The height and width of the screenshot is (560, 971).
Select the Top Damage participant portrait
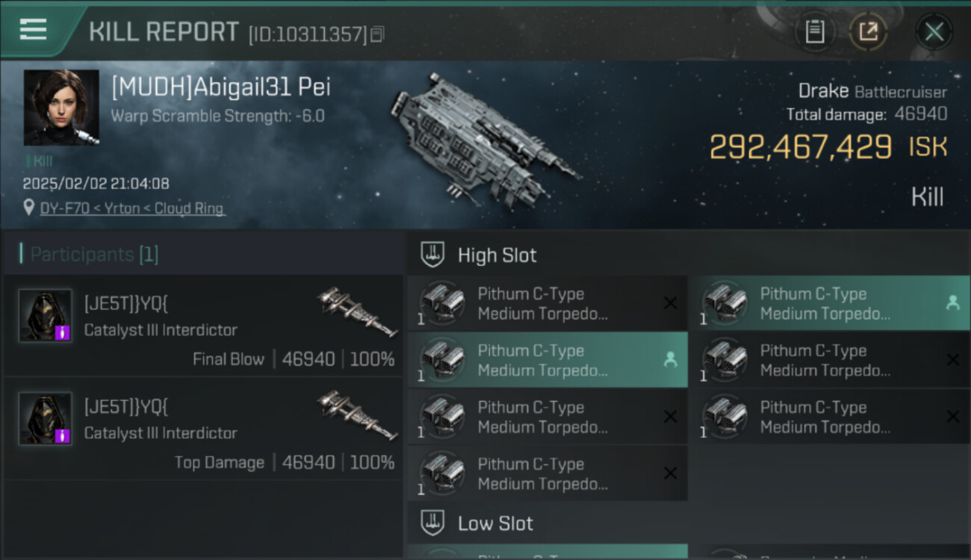pyautogui.click(x=46, y=419)
